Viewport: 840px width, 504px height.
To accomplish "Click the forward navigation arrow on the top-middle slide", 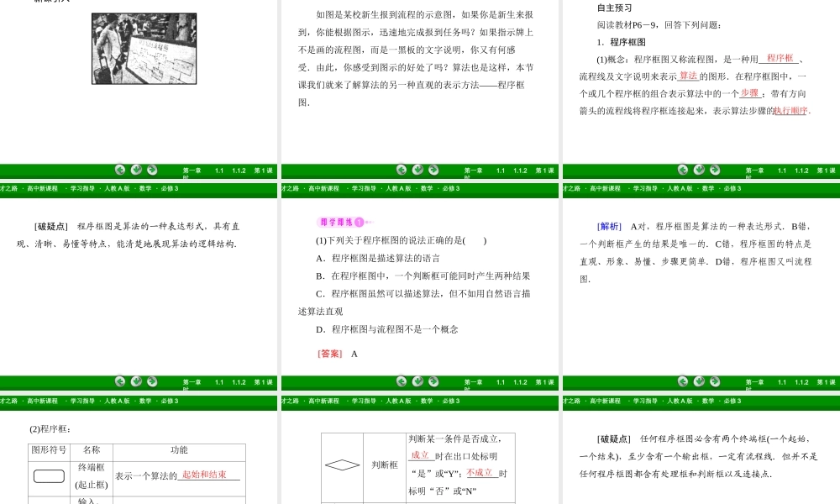I will (x=433, y=170).
